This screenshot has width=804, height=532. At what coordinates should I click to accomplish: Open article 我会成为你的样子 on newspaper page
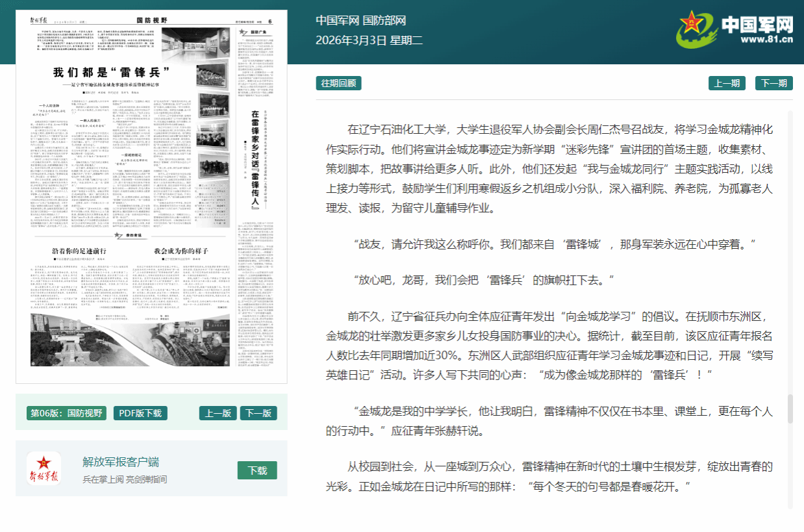[x=180, y=250]
